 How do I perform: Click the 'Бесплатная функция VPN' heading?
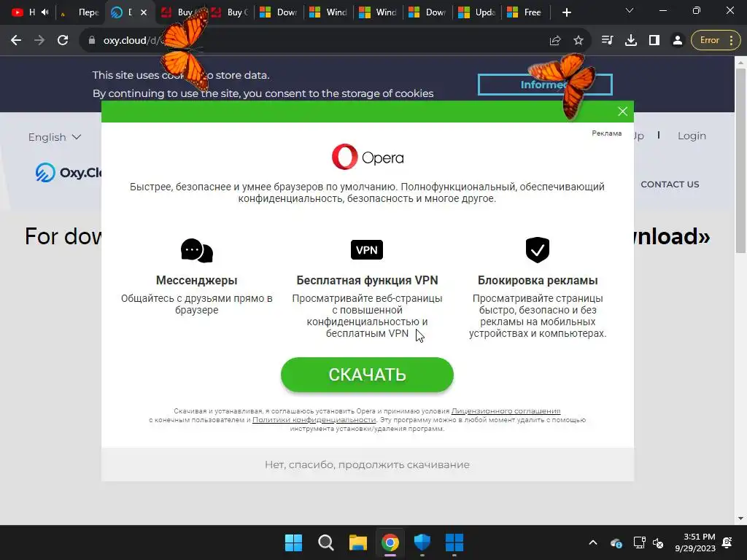point(368,281)
